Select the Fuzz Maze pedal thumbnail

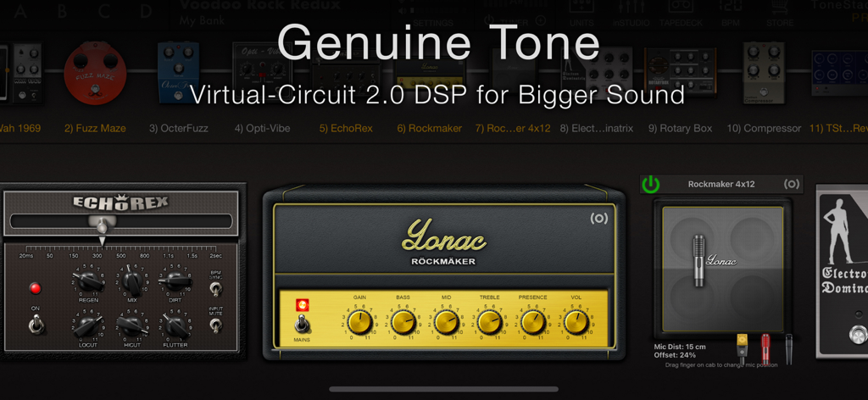pyautogui.click(x=95, y=73)
